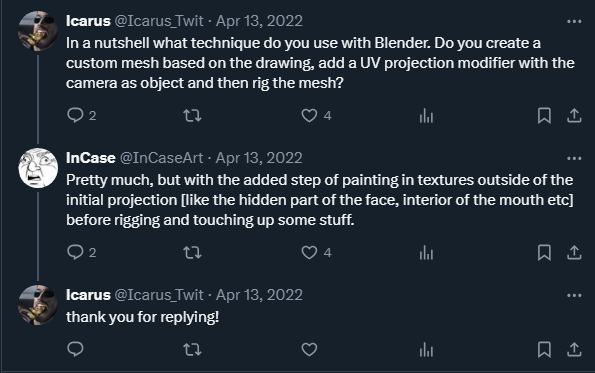This screenshot has width=595, height=373.
Task: Share Icarus's first tweet
Action: [574, 115]
